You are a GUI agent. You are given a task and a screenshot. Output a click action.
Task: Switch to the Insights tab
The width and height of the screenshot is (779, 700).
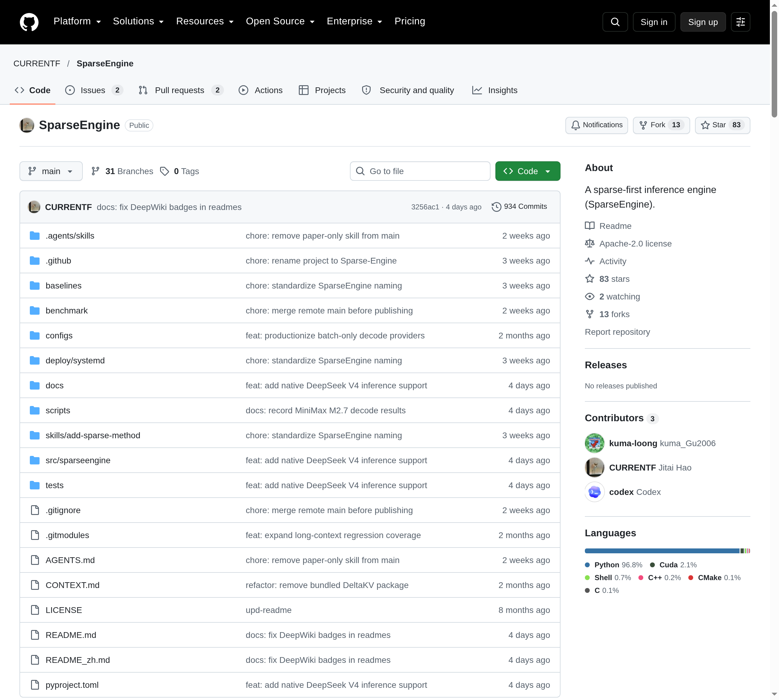point(495,90)
